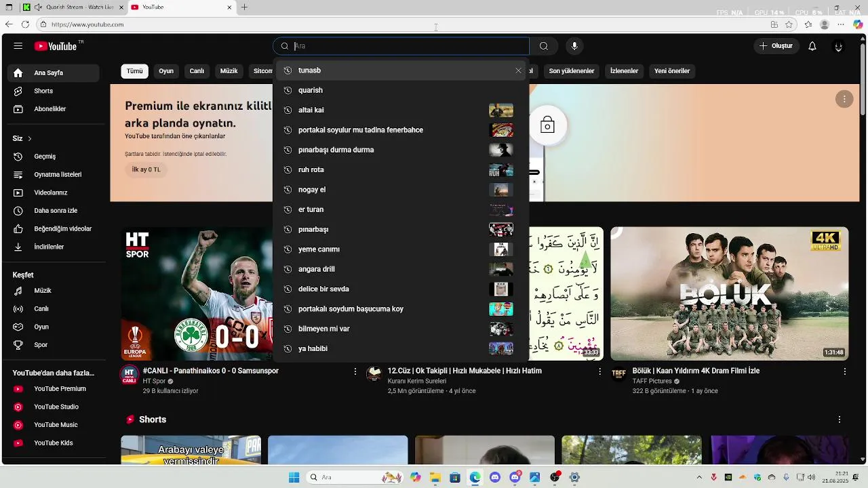
Task: Open Shorts section options menu
Action: point(840,420)
